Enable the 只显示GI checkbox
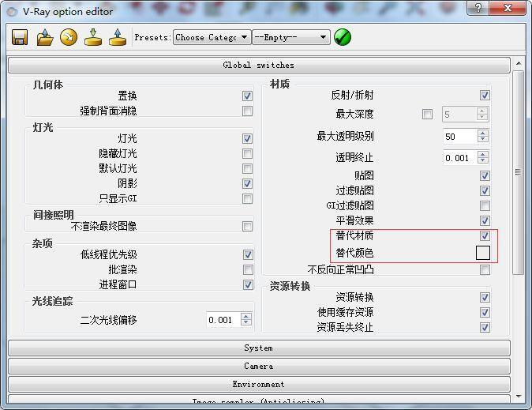This screenshot has width=532, height=410. [x=247, y=199]
